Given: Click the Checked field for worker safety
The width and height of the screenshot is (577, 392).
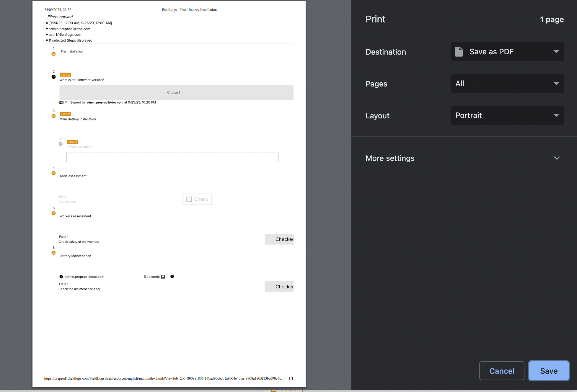Looking at the screenshot, I should 279,239.
